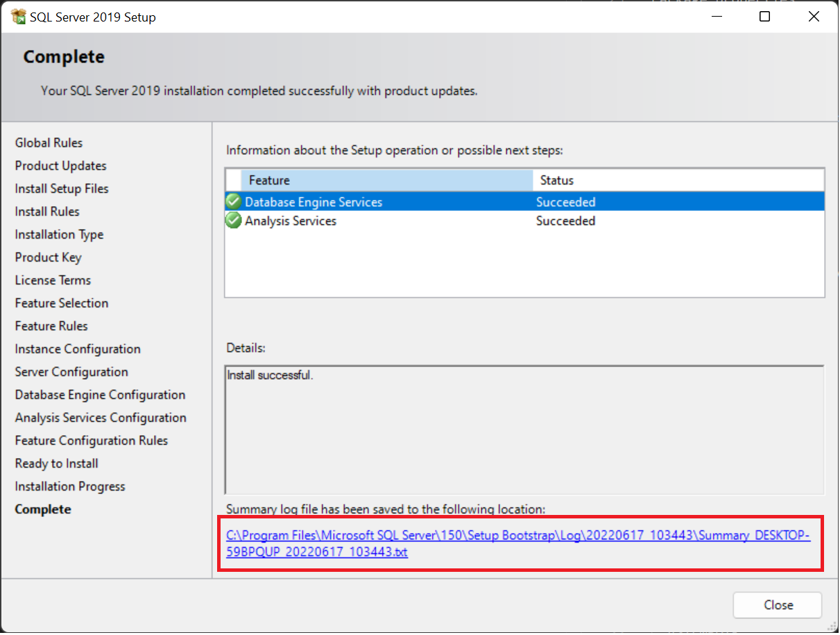Select the Analysis Services row
This screenshot has width=840, height=635.
click(x=524, y=221)
